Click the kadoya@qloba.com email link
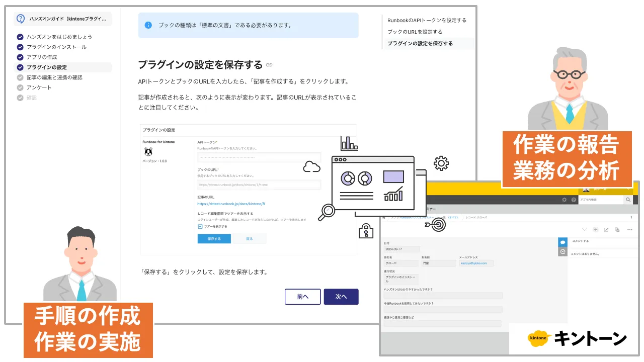 click(x=474, y=263)
